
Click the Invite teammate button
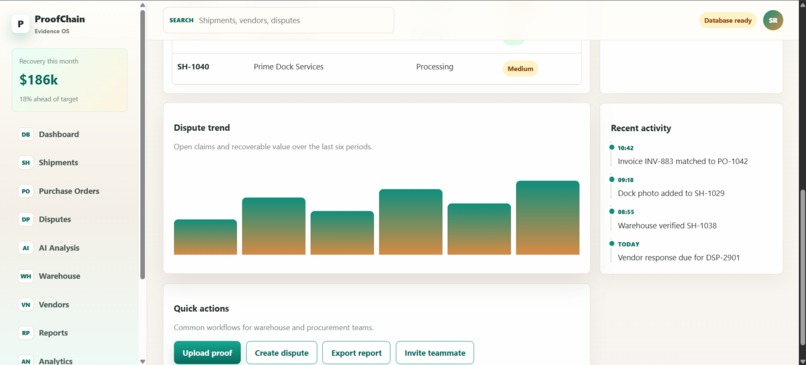(435, 353)
